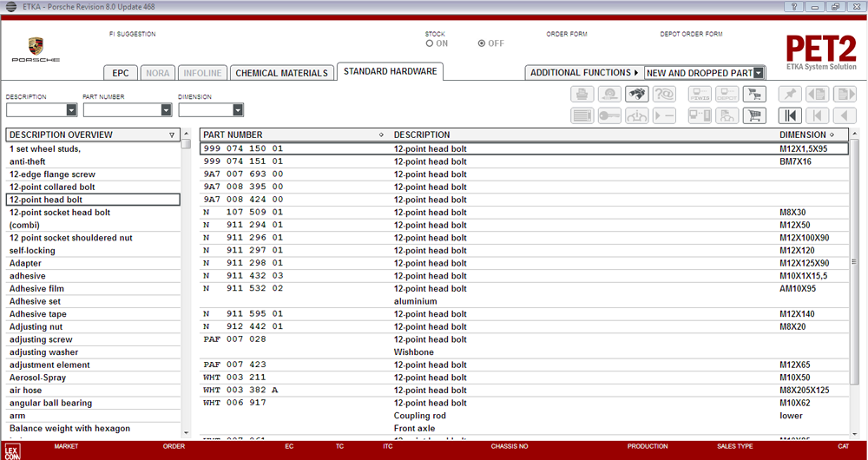This screenshot has height=460, width=868.
Task: Click the plain left arrow icon
Action: [845, 115]
